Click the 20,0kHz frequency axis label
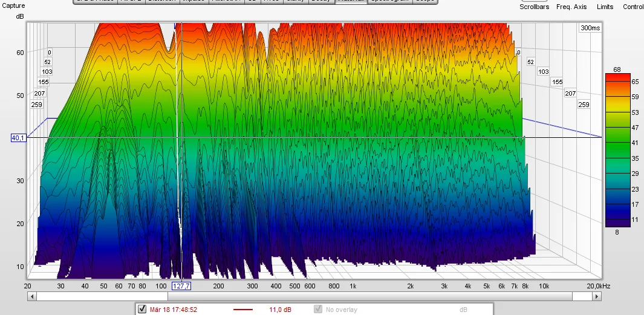 599,286
